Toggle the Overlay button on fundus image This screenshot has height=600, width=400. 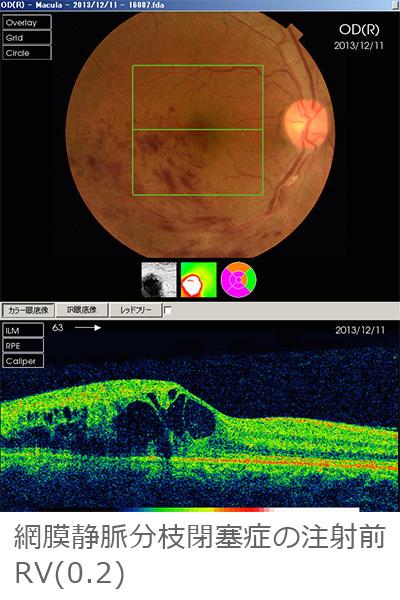coord(27,23)
